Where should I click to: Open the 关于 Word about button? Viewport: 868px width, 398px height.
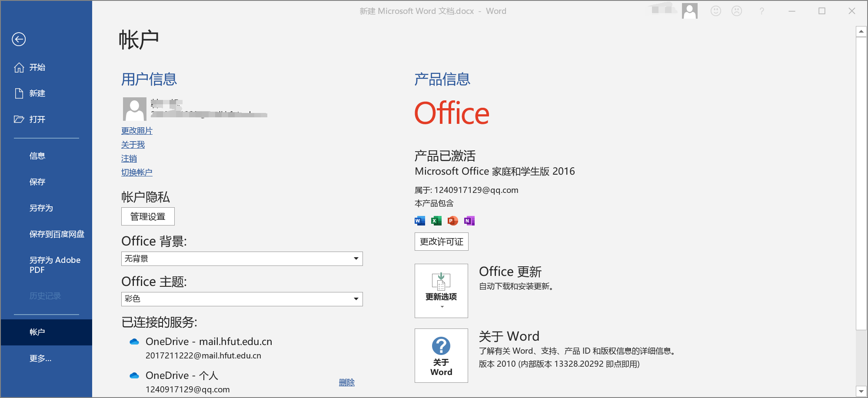point(441,355)
